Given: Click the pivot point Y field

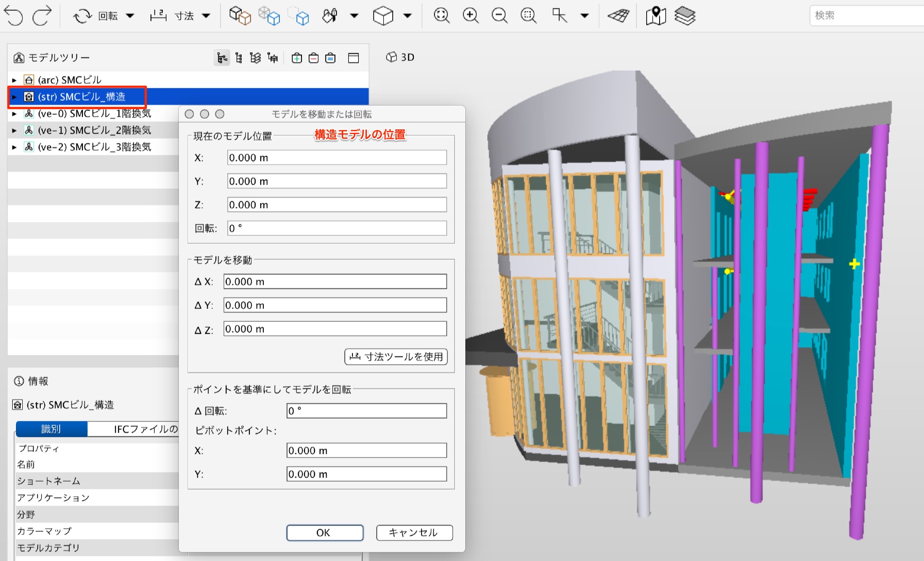Looking at the screenshot, I should pos(366,474).
